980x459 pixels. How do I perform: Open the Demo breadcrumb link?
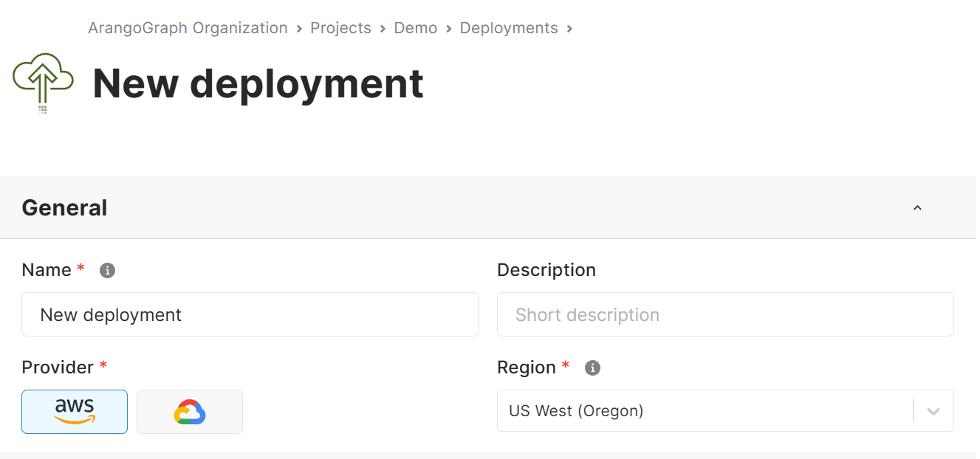coord(416,28)
